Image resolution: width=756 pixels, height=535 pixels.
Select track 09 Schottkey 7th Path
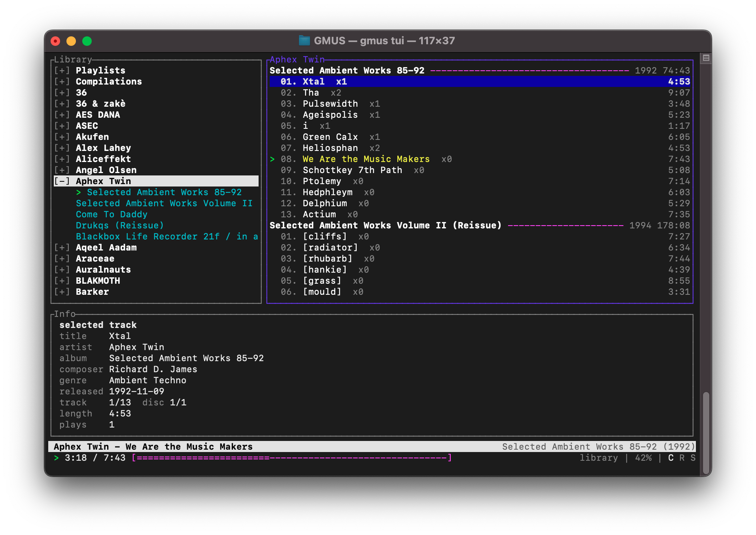pyautogui.click(x=480, y=170)
